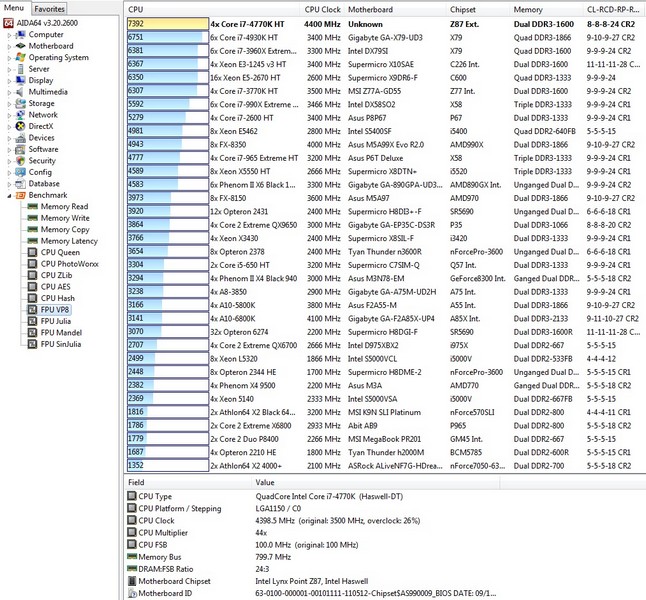Sort by the CPU Clock column header

pyautogui.click(x=322, y=9)
